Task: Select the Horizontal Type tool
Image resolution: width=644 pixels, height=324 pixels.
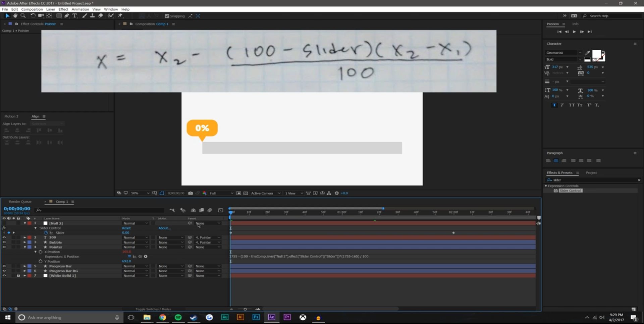Action: [x=75, y=16]
